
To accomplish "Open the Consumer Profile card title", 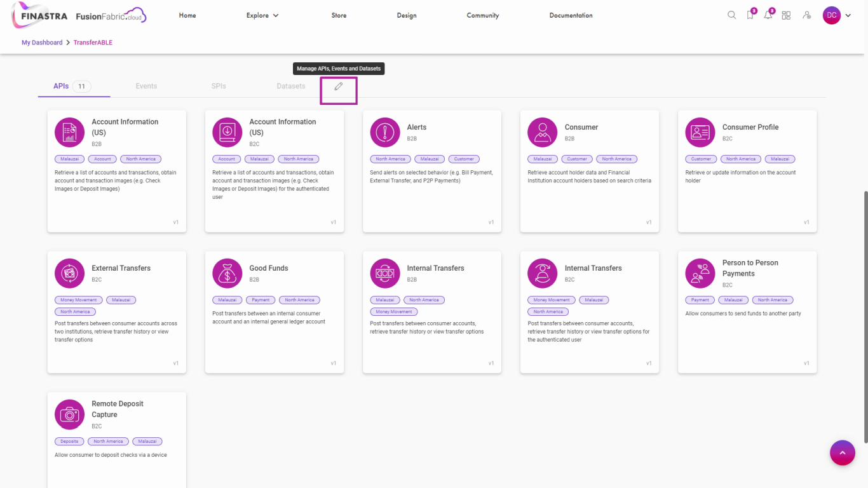I will pyautogui.click(x=750, y=127).
